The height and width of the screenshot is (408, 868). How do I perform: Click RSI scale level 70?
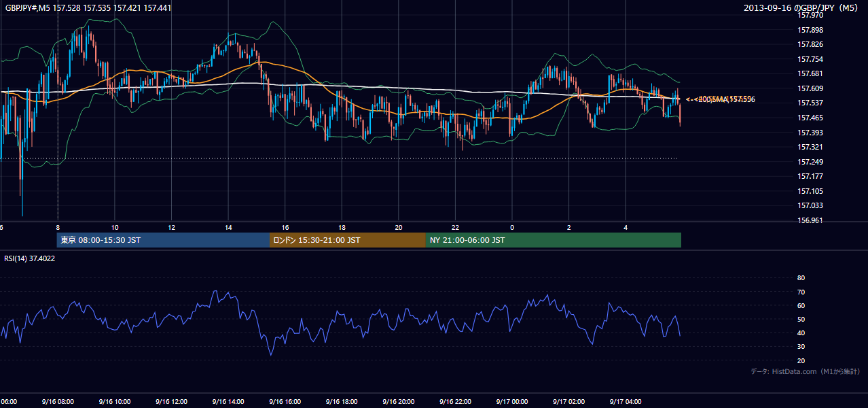(x=801, y=292)
